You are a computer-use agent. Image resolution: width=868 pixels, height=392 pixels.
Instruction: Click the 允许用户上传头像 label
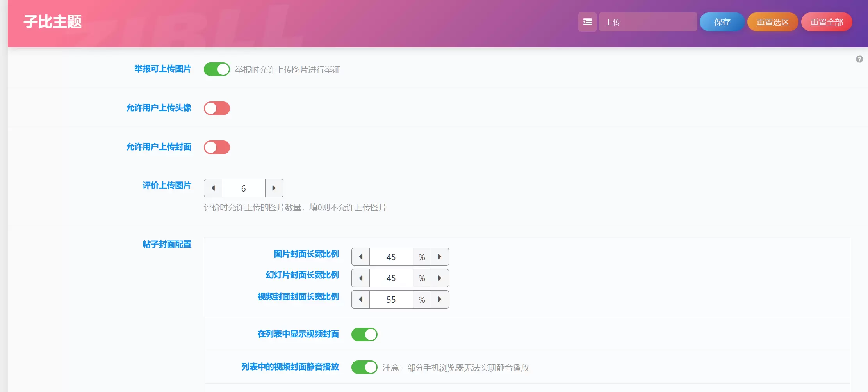tap(159, 108)
